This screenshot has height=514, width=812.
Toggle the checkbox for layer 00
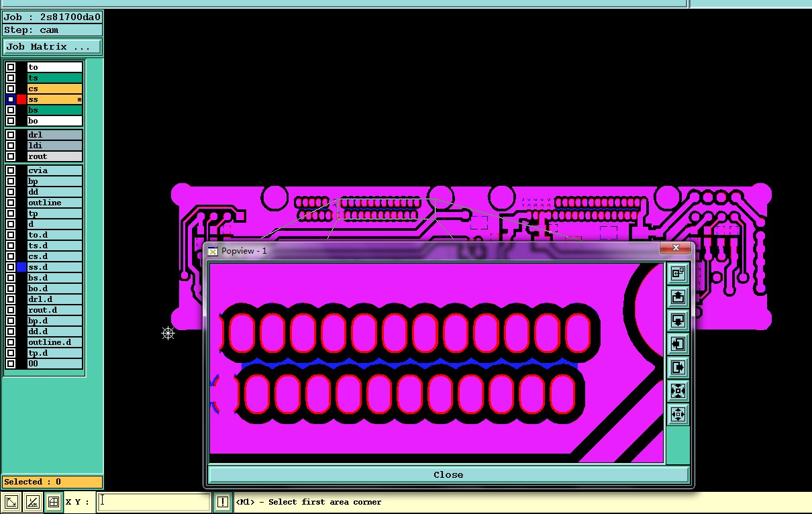click(x=11, y=364)
